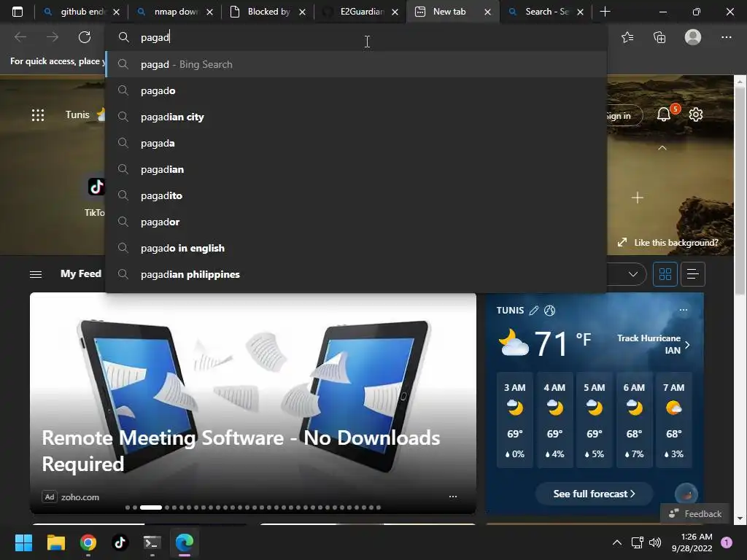Open the terminal from taskbar
747x560 pixels.
(152, 542)
